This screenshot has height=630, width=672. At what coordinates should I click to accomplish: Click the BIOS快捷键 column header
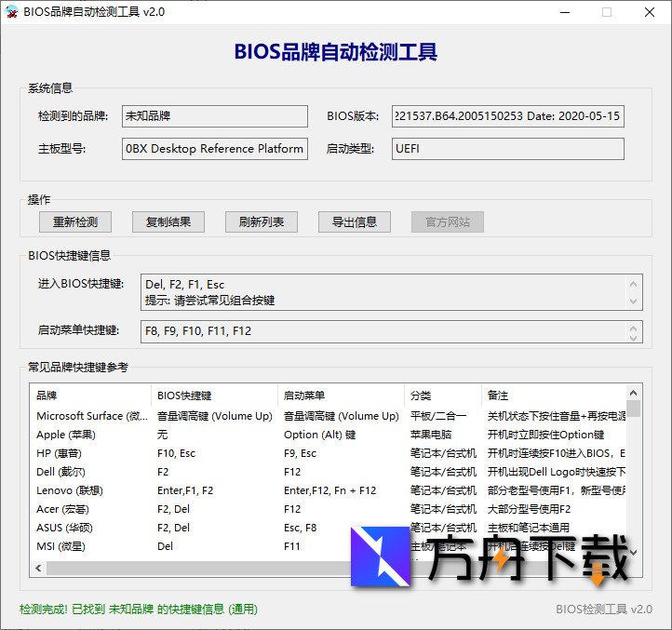(214, 395)
